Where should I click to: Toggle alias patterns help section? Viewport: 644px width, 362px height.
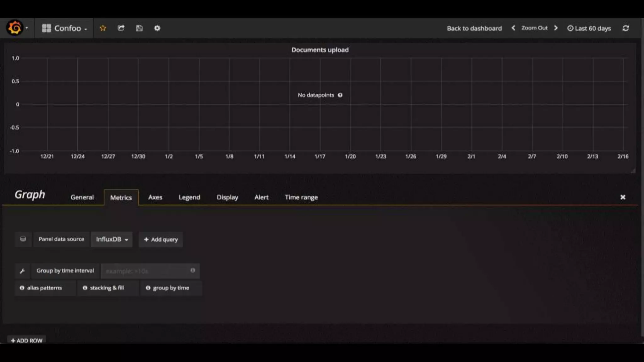pyautogui.click(x=41, y=288)
